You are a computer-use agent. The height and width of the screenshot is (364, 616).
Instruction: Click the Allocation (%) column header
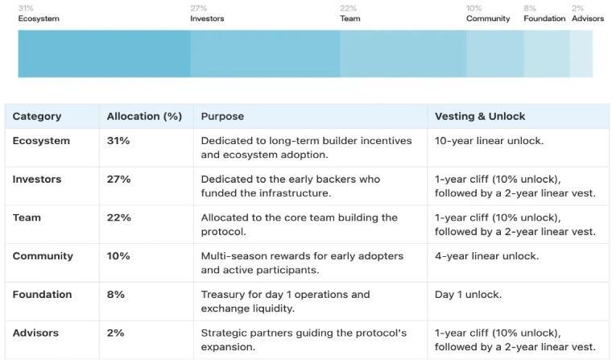(x=144, y=116)
